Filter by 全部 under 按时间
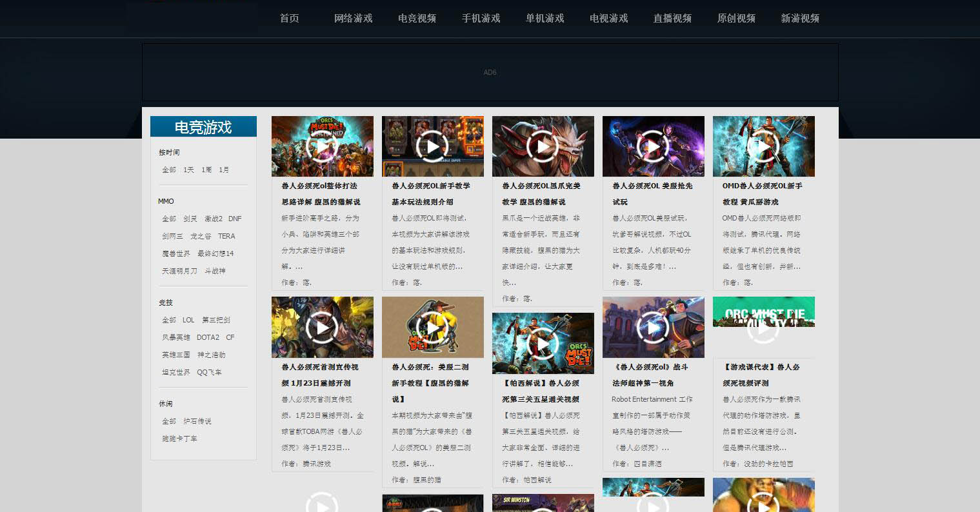This screenshot has height=512, width=980. (169, 170)
